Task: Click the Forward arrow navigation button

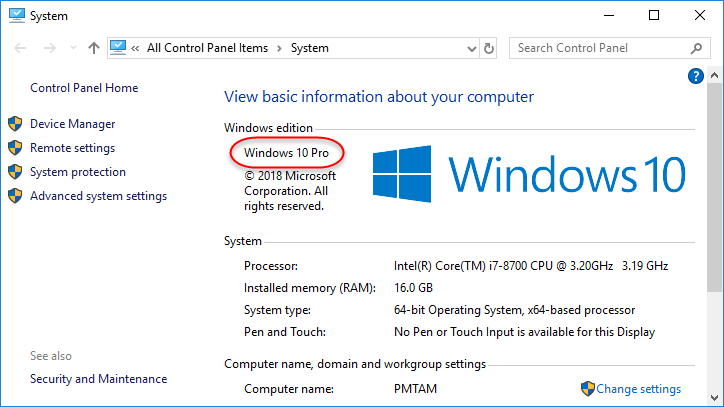Action: [49, 48]
